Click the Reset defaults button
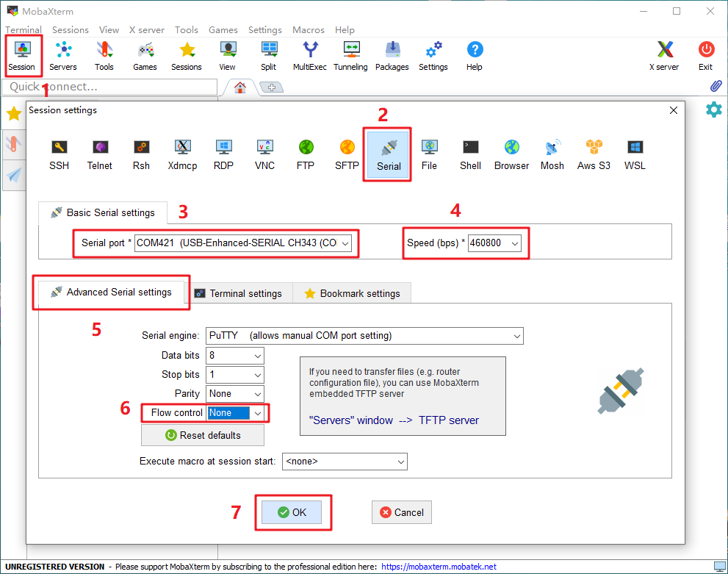This screenshot has height=574, width=728. point(203,435)
